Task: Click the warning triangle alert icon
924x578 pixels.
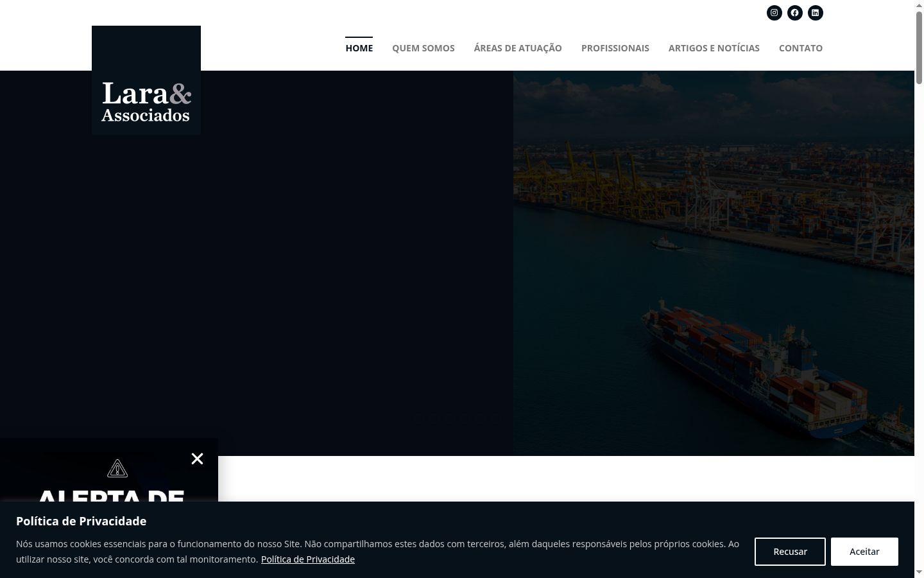Action: tap(117, 468)
